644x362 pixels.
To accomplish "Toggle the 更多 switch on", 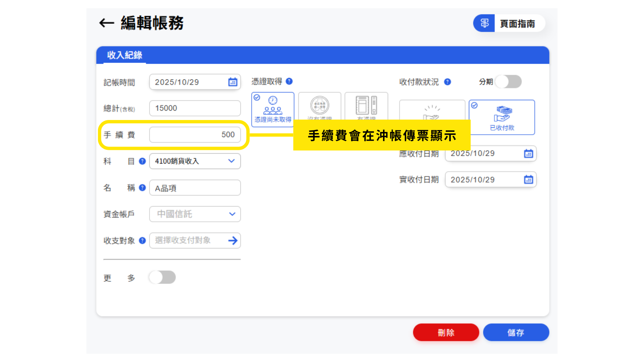I will (x=162, y=277).
